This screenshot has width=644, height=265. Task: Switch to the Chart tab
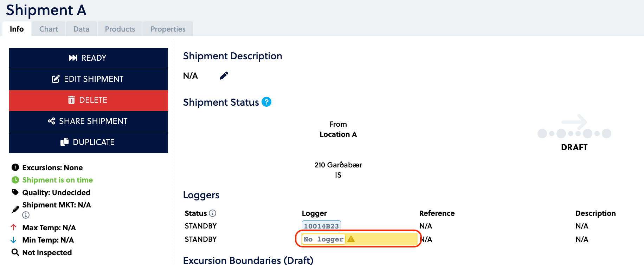click(x=49, y=29)
